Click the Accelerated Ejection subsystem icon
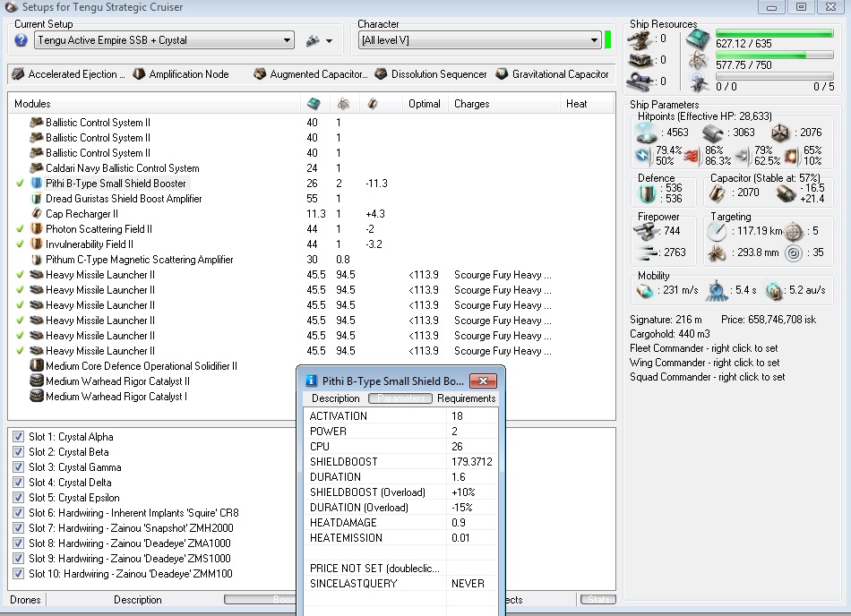 pos(19,73)
